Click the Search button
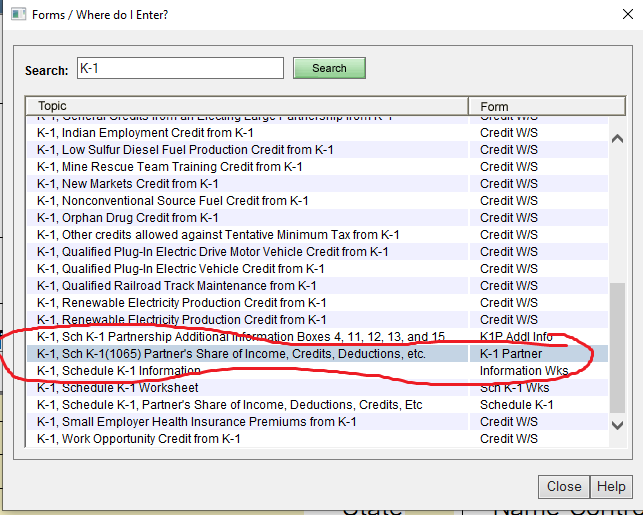 coord(329,68)
